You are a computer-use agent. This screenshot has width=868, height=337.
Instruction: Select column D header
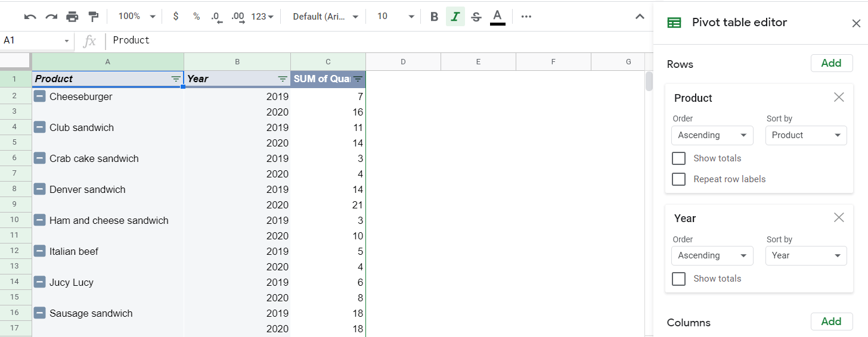[x=403, y=61]
